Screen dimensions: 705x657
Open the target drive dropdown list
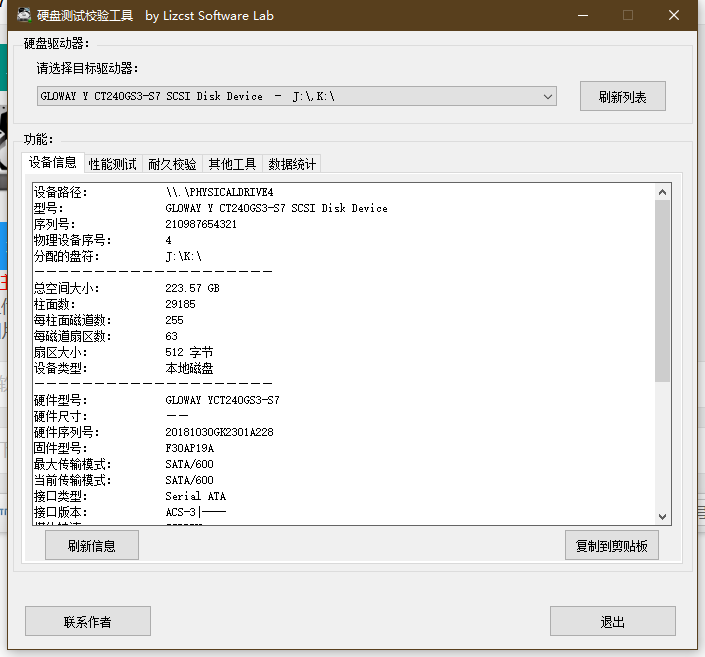[297, 96]
